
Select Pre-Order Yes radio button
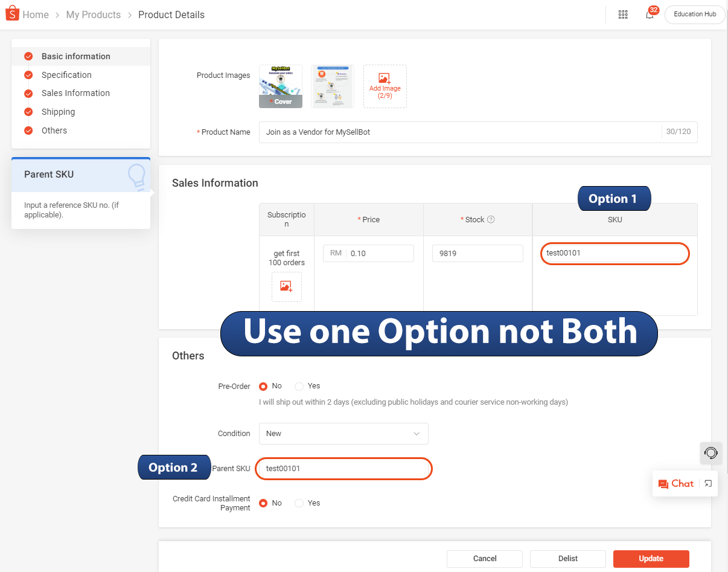[x=299, y=386]
